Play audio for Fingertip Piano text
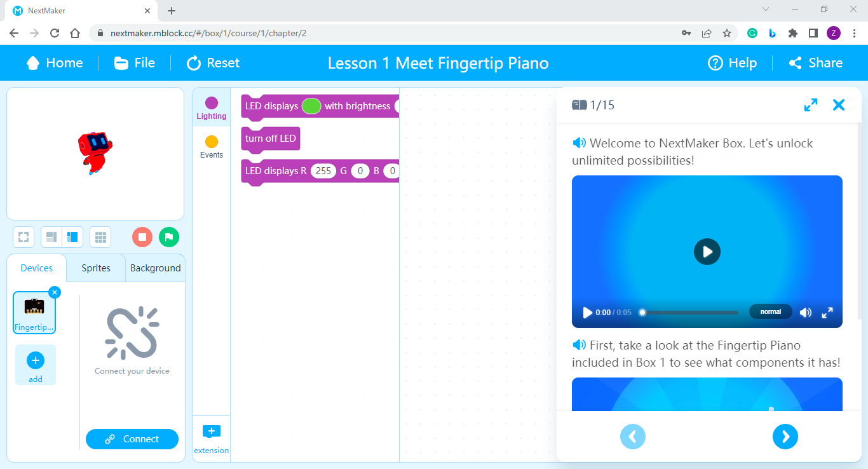Screen dimensions: 868x469 [579, 345]
